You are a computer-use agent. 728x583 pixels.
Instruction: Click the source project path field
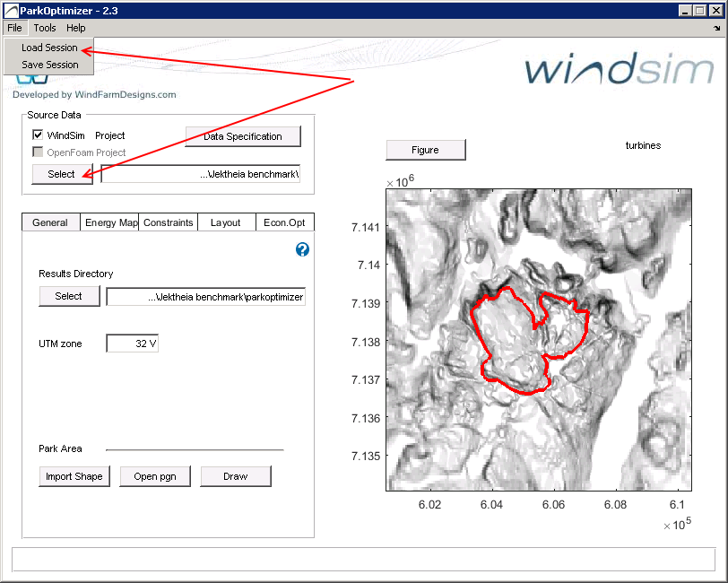(x=201, y=174)
